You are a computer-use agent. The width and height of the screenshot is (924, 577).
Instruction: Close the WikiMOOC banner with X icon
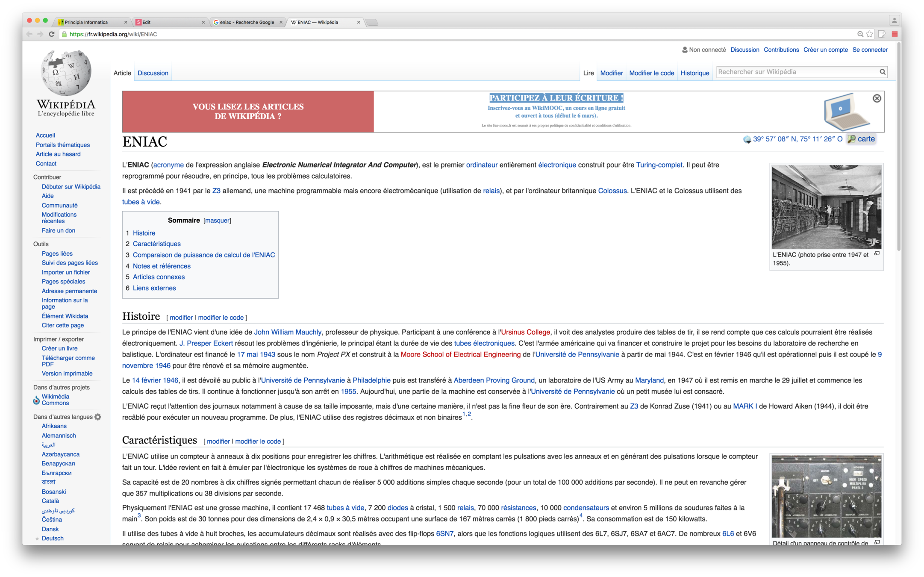coord(877,98)
